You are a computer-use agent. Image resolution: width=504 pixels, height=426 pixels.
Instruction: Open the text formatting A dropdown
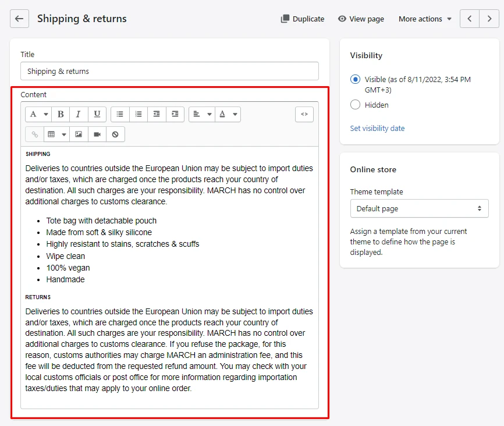pos(38,114)
